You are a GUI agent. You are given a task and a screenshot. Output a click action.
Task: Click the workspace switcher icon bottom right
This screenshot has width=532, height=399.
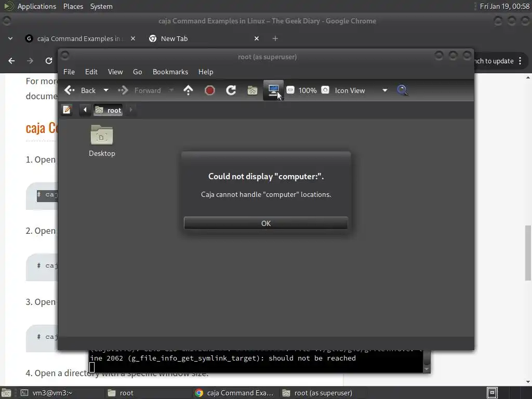492,393
